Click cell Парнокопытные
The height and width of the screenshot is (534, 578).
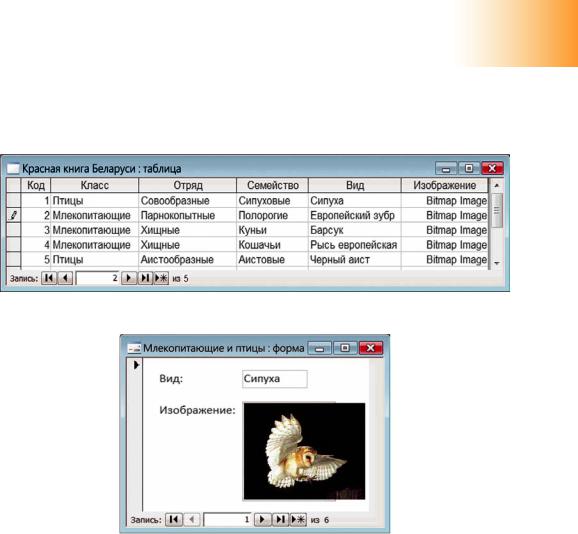(188, 215)
